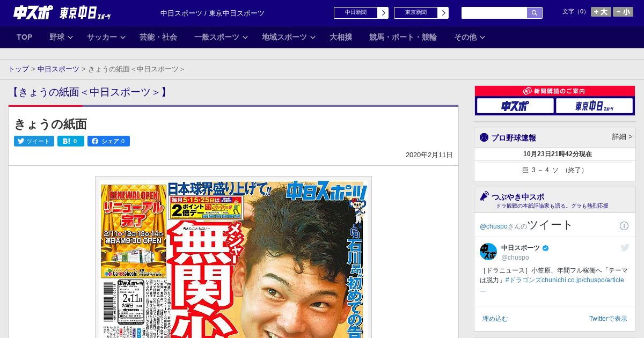Expand the 地域スポーツ menu dropdown
Screen dimensions: 644x338
289,37
